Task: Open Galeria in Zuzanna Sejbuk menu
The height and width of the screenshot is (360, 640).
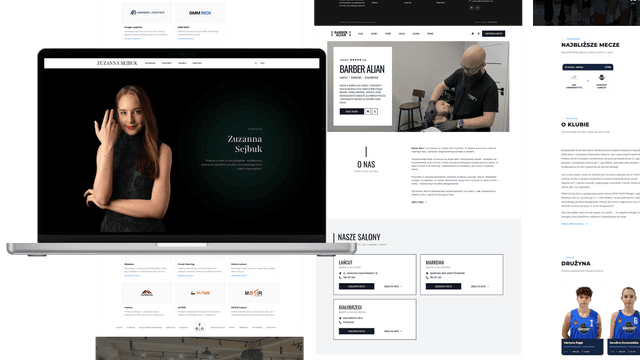Action: coord(182,63)
